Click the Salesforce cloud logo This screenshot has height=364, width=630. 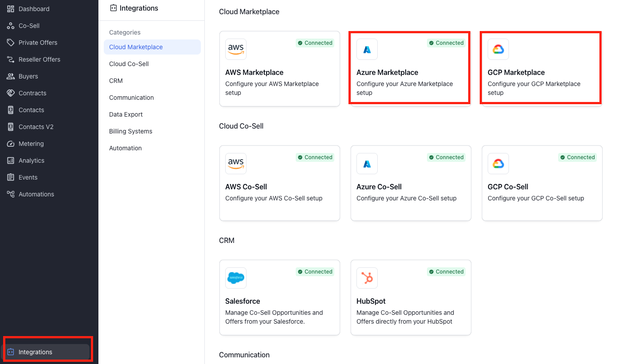pos(236,278)
